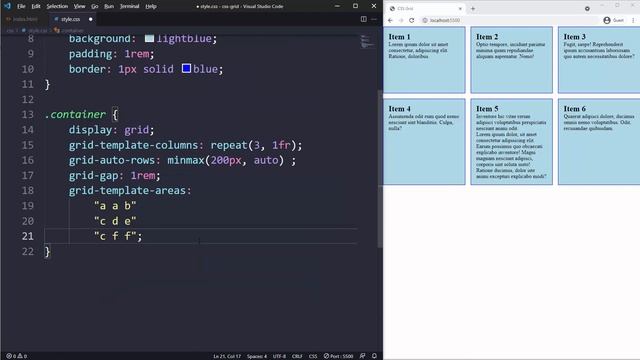Click the unsaved dot on style.css tab
This screenshot has width=640, height=360.
tap(90, 19)
